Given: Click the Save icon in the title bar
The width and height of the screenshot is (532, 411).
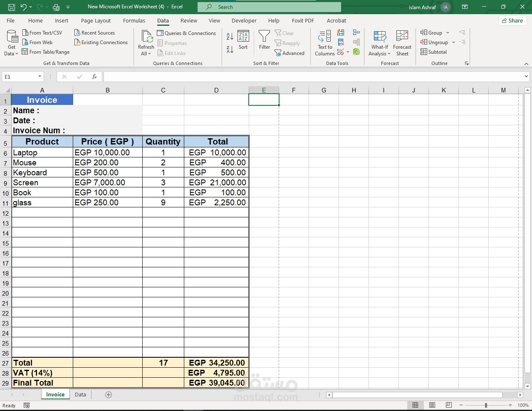Looking at the screenshot, I should tap(12, 7).
